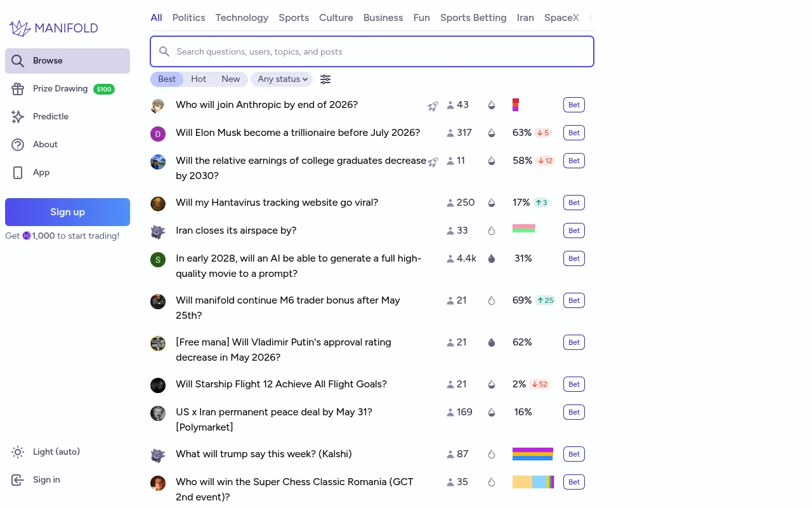Bet on US x Iran peace deal
This screenshot has width=812, height=508.
[x=574, y=412]
